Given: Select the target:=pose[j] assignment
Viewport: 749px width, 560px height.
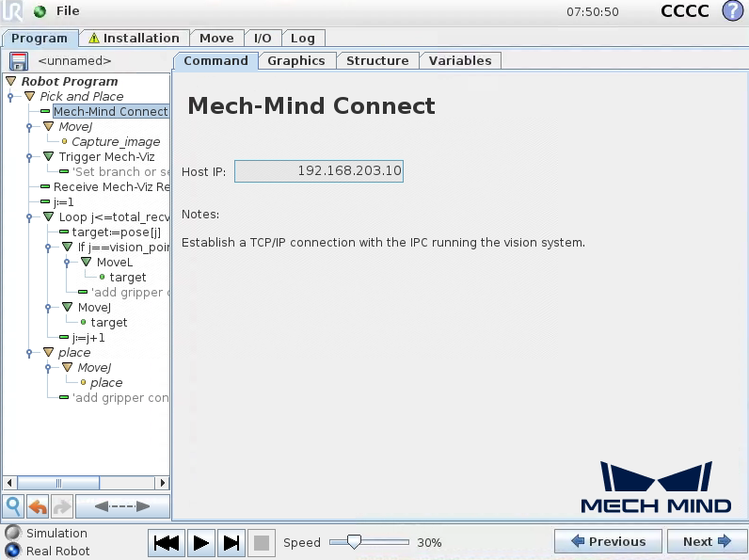Looking at the screenshot, I should (116, 232).
